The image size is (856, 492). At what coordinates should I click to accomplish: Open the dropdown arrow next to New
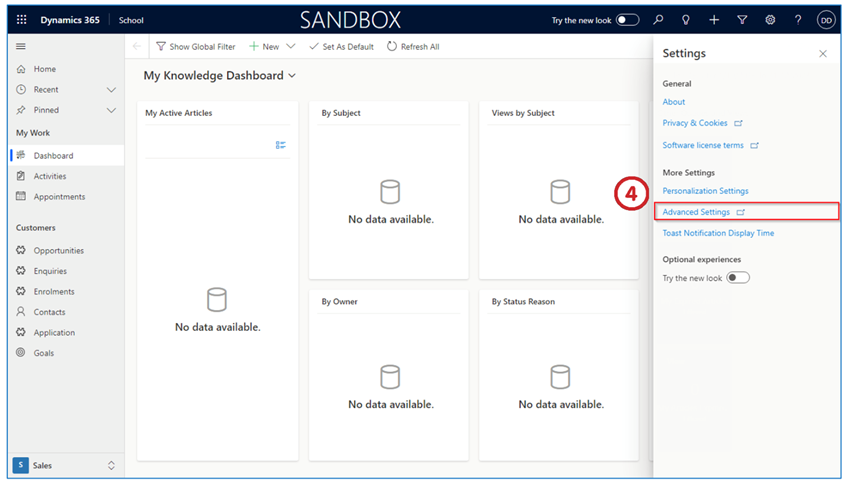[x=291, y=47]
